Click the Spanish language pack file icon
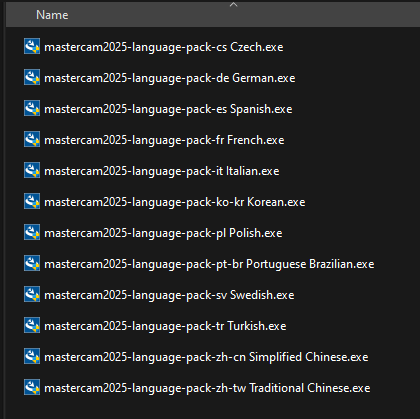 32,108
